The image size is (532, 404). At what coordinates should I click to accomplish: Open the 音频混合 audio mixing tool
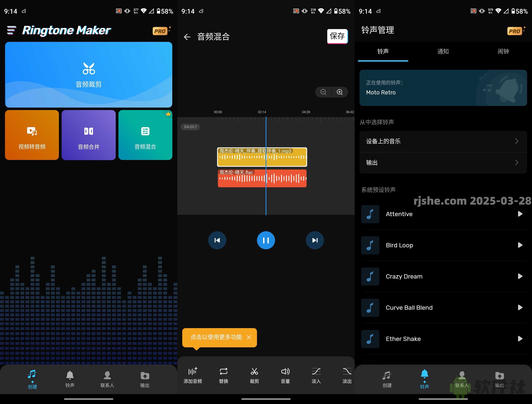click(145, 135)
